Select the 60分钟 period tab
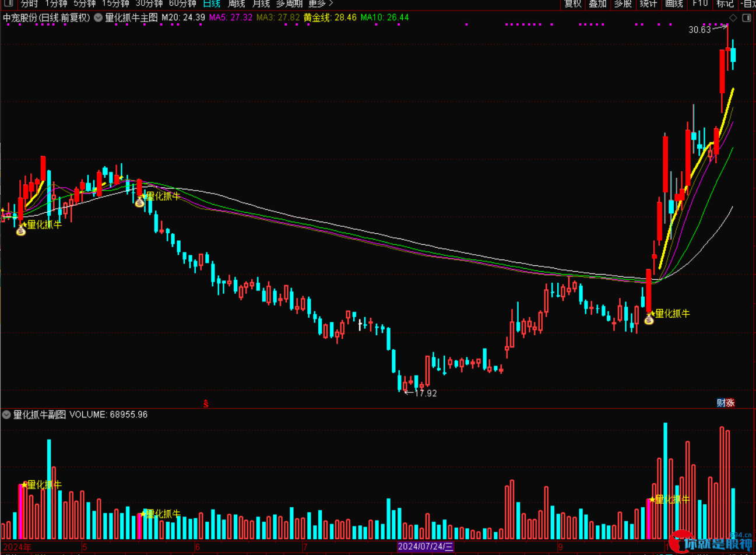The width and height of the screenshot is (756, 555). [182, 3]
